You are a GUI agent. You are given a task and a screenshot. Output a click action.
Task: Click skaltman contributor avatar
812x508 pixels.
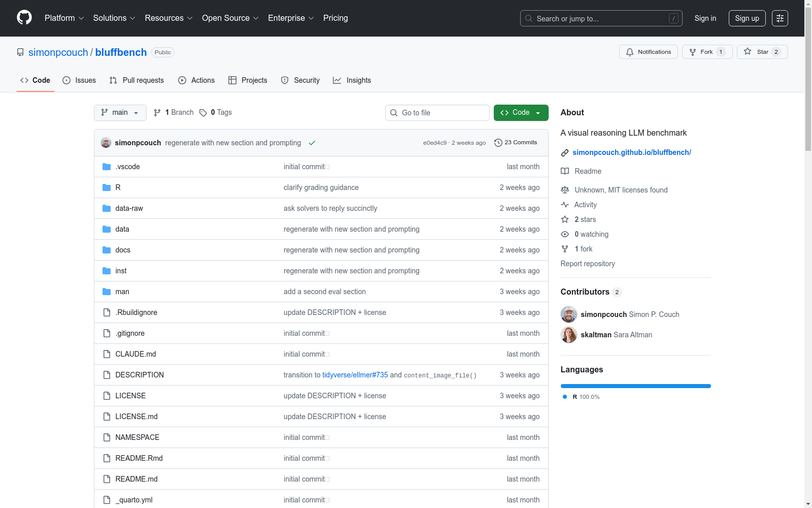(569, 335)
